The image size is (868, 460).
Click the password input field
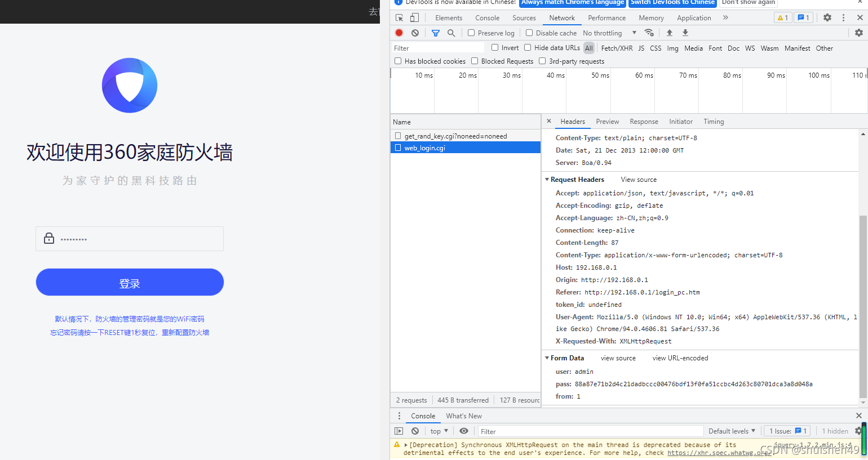[130, 239]
